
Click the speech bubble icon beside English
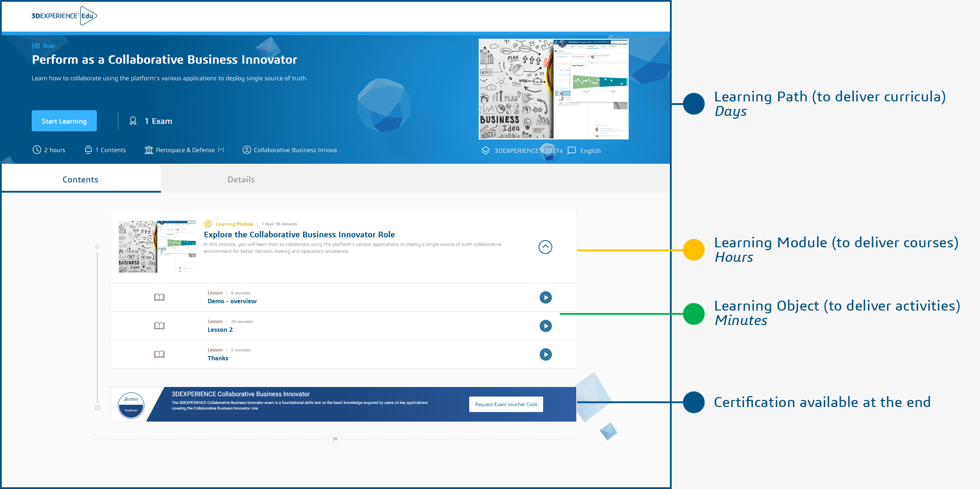tap(571, 150)
